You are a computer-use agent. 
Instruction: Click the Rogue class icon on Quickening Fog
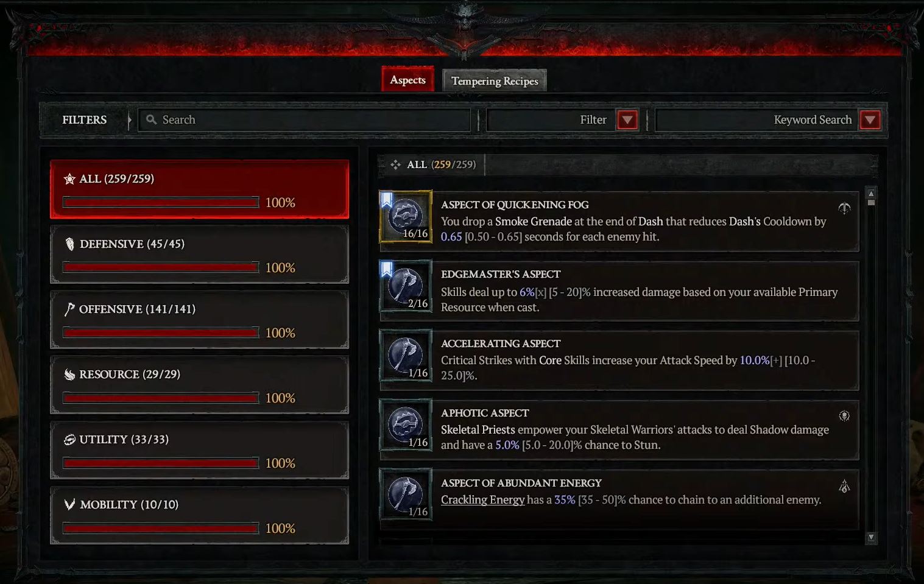coord(844,209)
